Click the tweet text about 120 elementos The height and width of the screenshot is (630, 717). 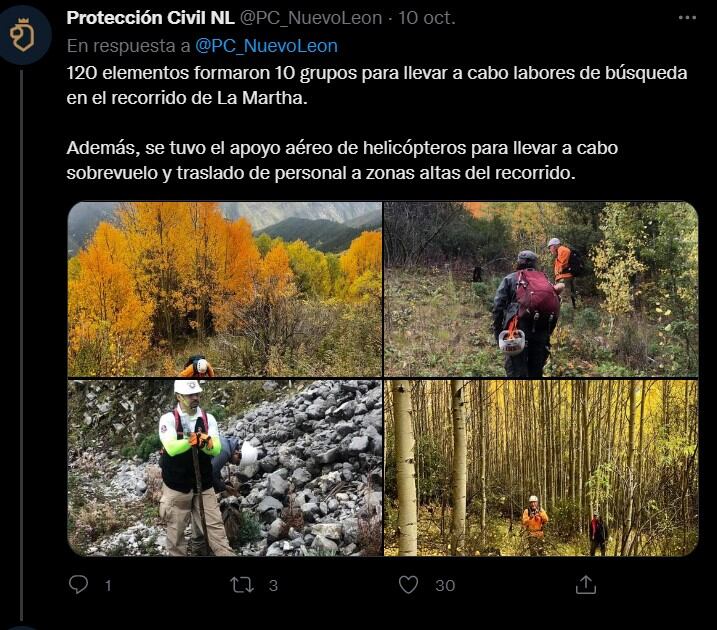pyautogui.click(x=377, y=85)
